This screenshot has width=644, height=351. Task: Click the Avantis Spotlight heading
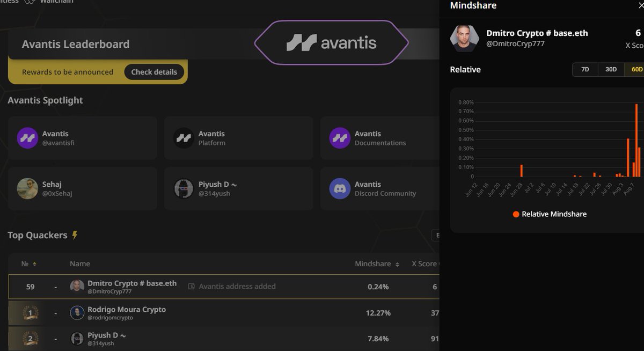click(x=46, y=100)
